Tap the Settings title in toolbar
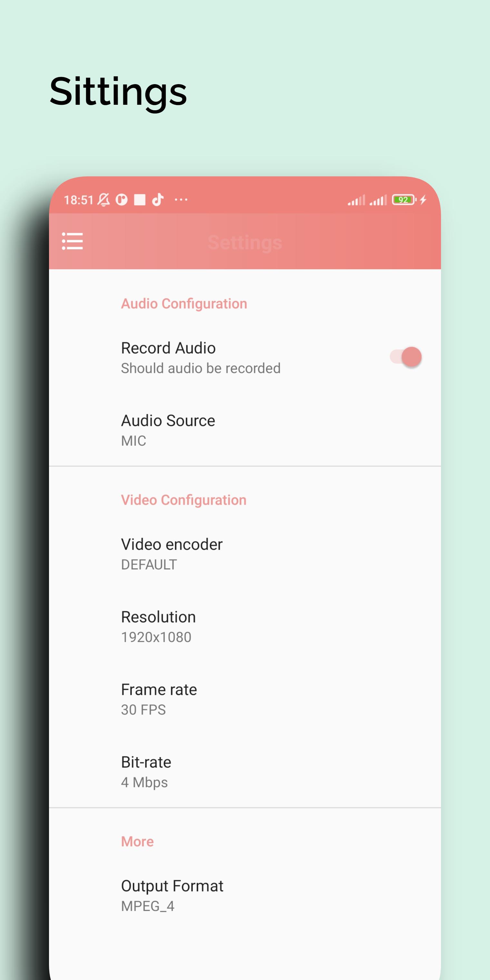Screen dimensions: 490x980 245,242
